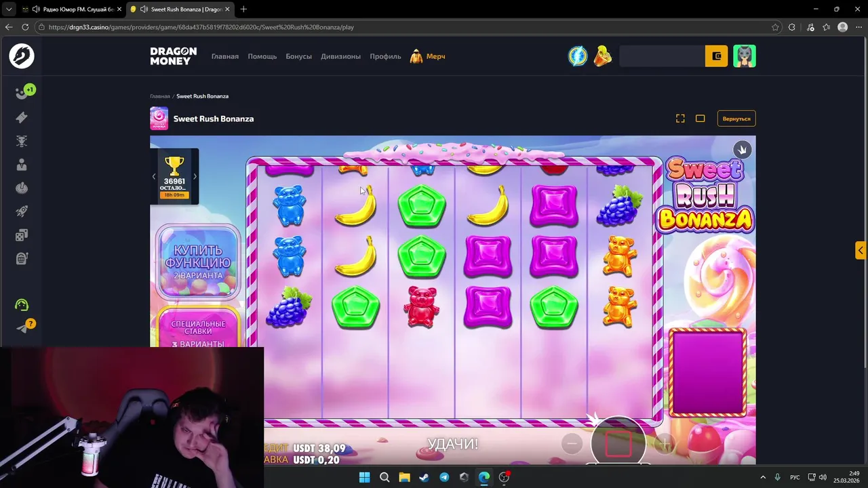
Task: Open Дивизионы in top navigation
Action: (340, 56)
